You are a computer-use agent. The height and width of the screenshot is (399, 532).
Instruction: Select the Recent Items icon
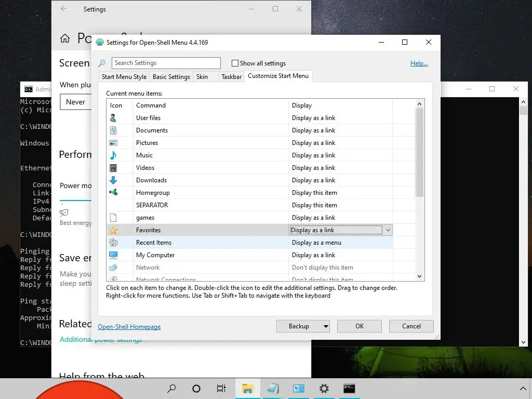pyautogui.click(x=113, y=243)
